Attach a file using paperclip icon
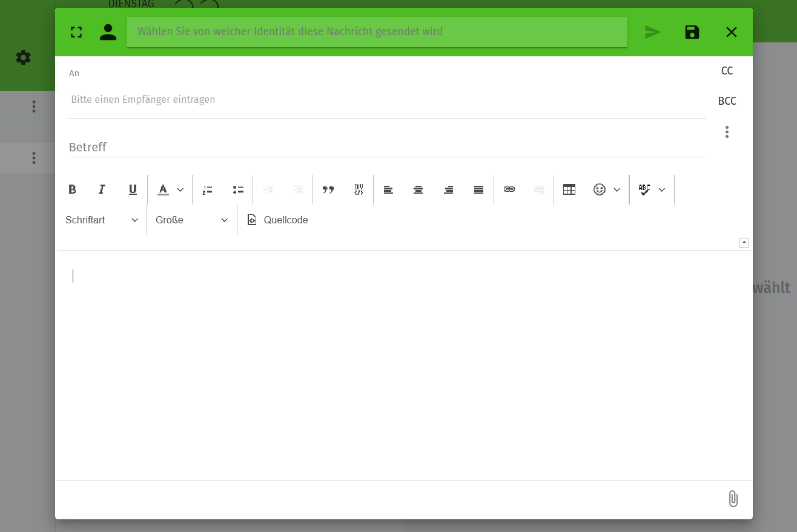Image resolution: width=797 pixels, height=532 pixels. [x=733, y=499]
